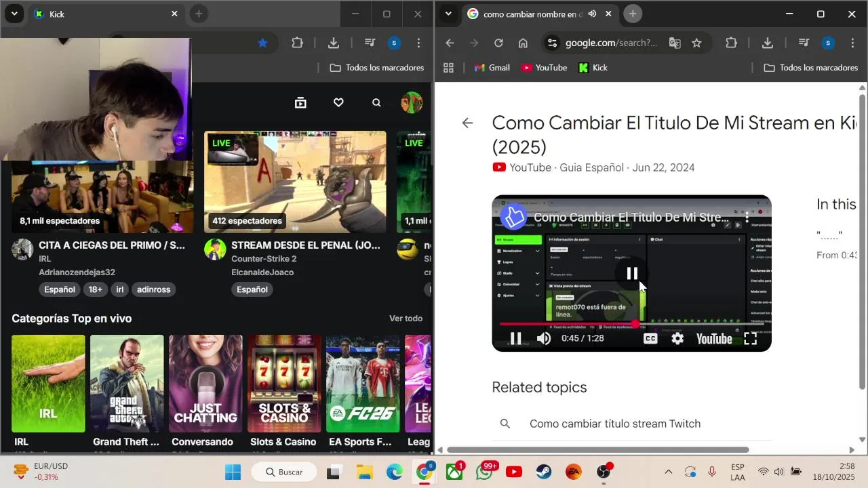Click the Español tag under CITA A CIEGAS
Screen dimensions: 868x488
point(60,289)
